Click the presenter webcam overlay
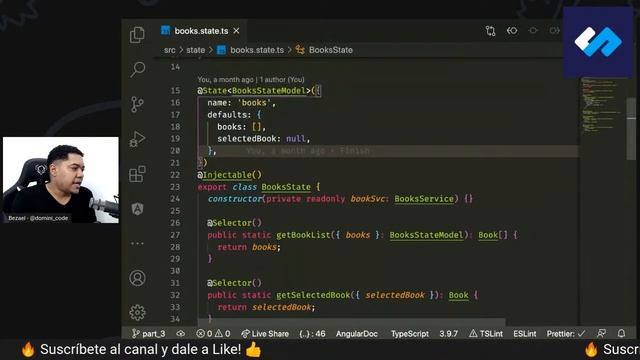Screen dimensions: 640x360 point(61,180)
